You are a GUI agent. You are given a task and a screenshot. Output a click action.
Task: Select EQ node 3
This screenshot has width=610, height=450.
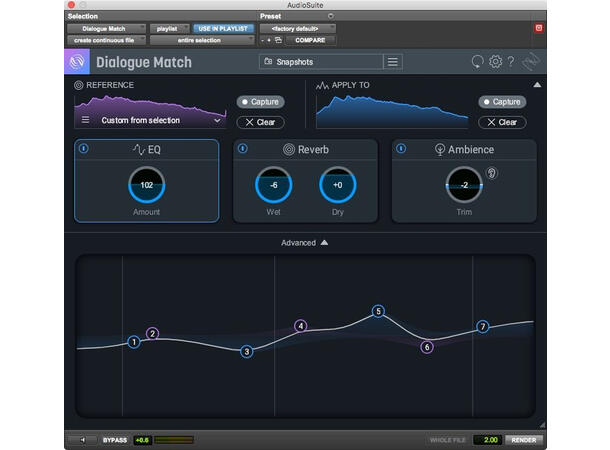247,352
